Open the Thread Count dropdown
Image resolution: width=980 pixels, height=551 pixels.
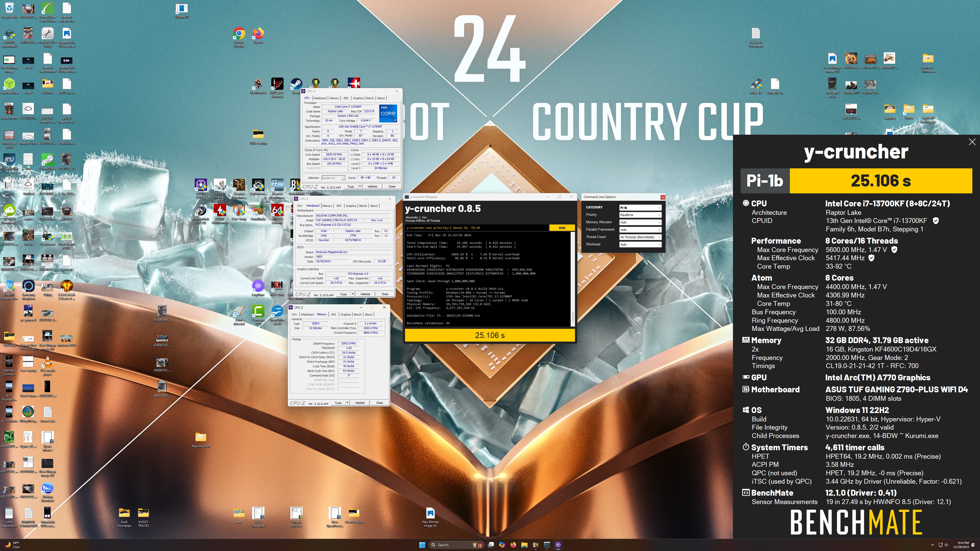[x=641, y=237]
